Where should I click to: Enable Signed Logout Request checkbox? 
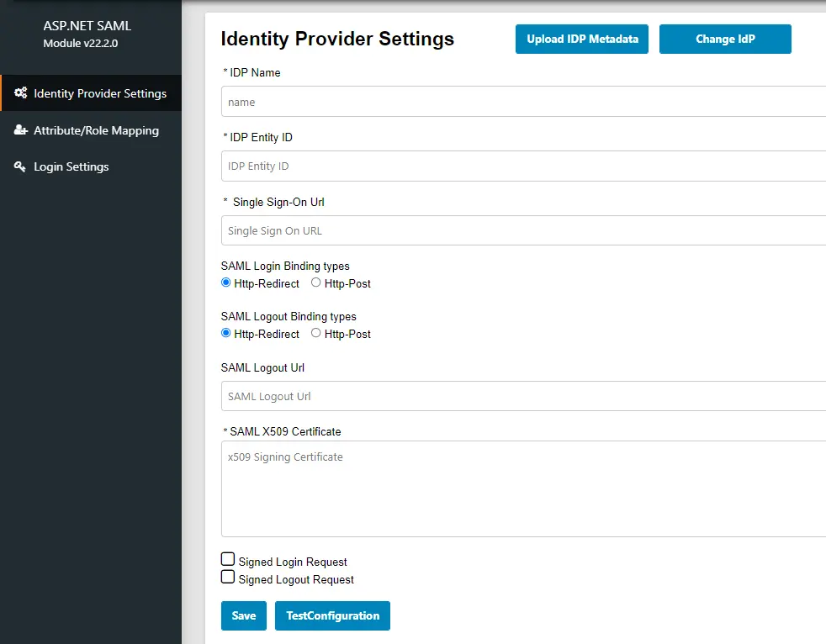pos(228,577)
